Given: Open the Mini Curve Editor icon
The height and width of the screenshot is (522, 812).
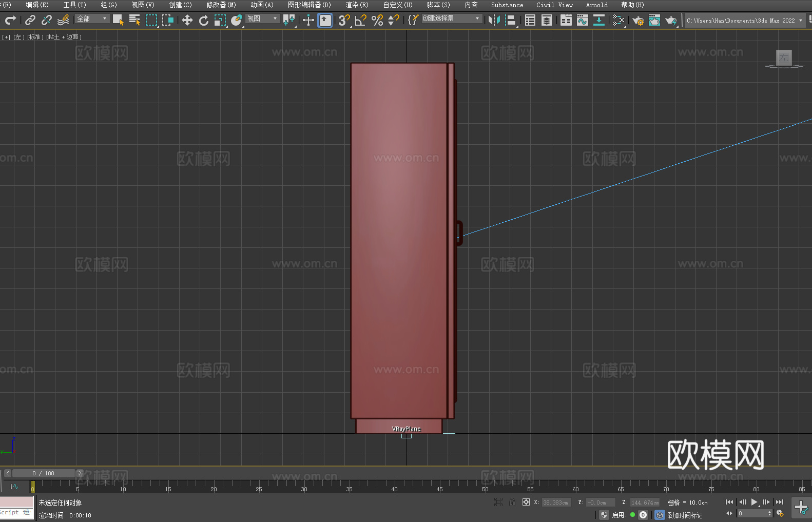Looking at the screenshot, I should coord(14,486).
